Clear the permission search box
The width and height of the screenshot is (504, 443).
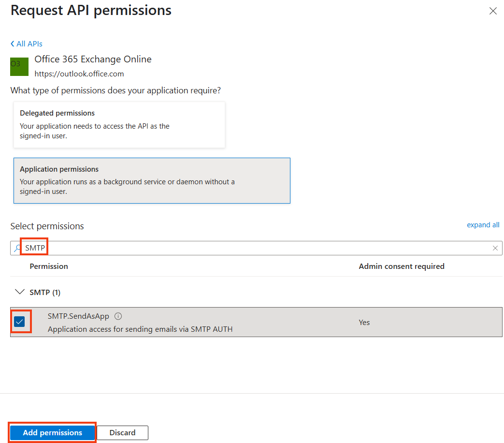click(495, 248)
